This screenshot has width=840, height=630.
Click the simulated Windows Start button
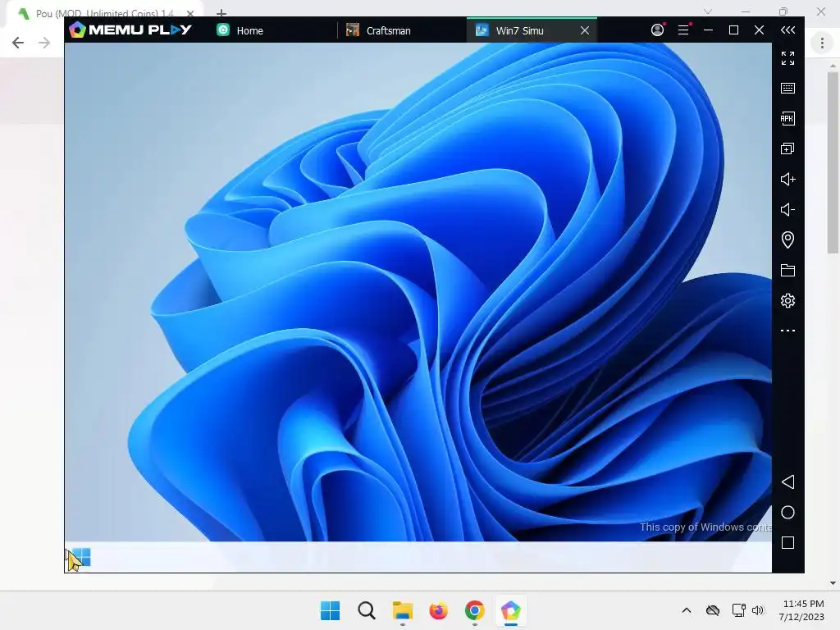80,557
